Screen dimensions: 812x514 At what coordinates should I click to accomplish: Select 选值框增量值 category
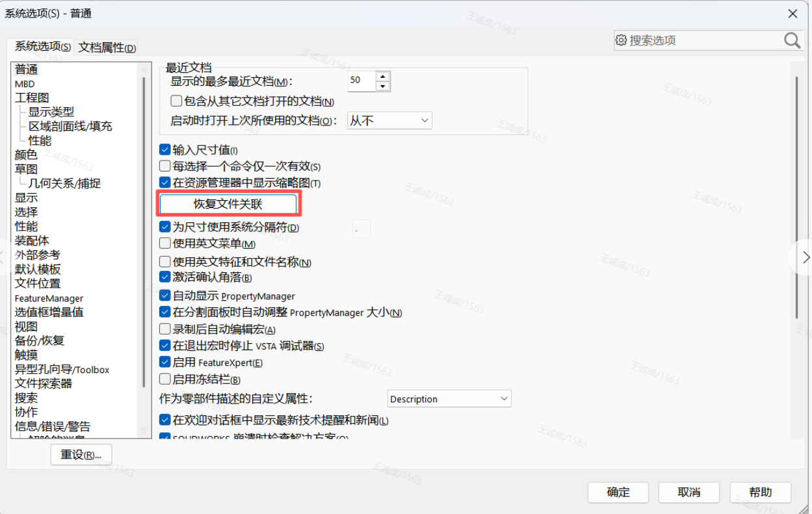coord(49,313)
